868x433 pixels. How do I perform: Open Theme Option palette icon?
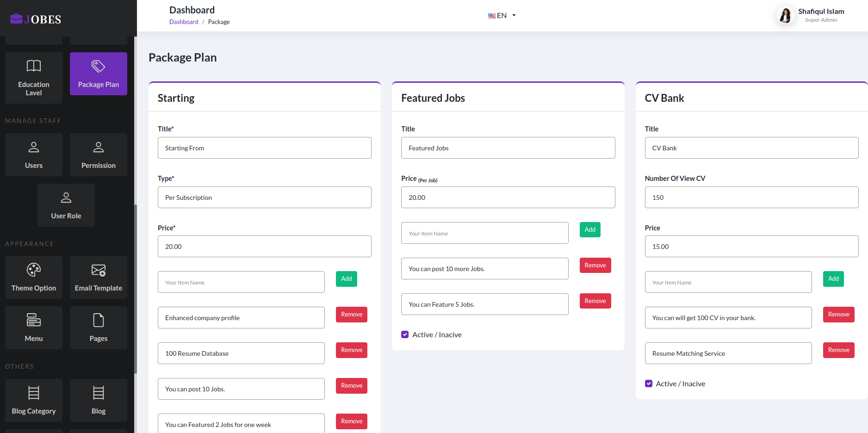[x=34, y=269]
